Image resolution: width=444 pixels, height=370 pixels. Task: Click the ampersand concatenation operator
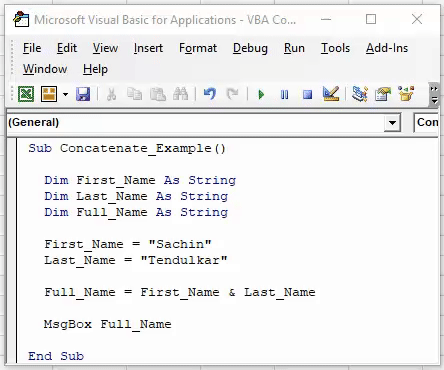click(232, 292)
